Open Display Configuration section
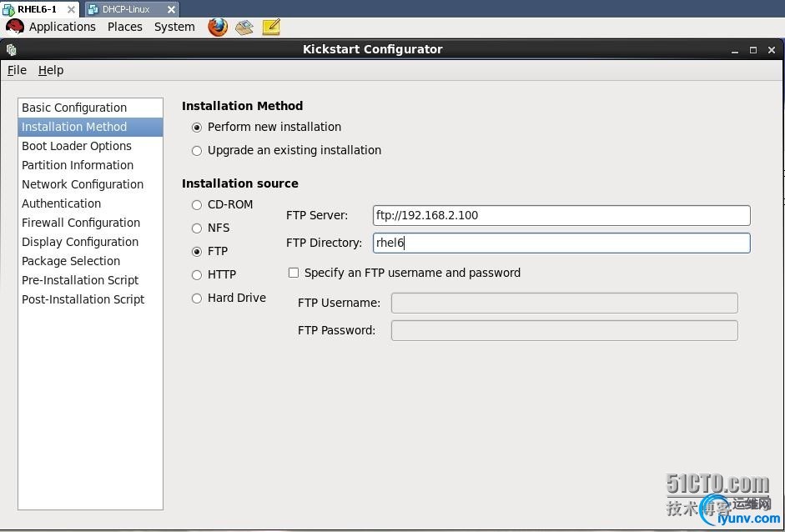The width and height of the screenshot is (785, 532). (x=90, y=242)
